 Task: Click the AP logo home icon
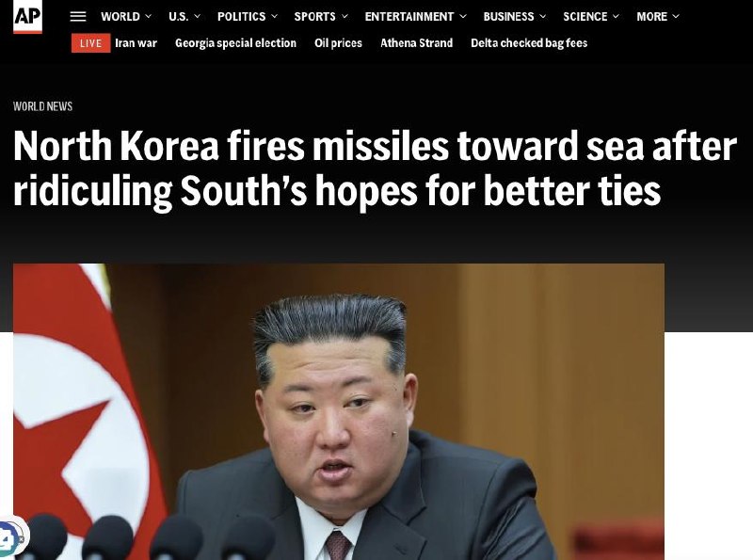point(27,17)
